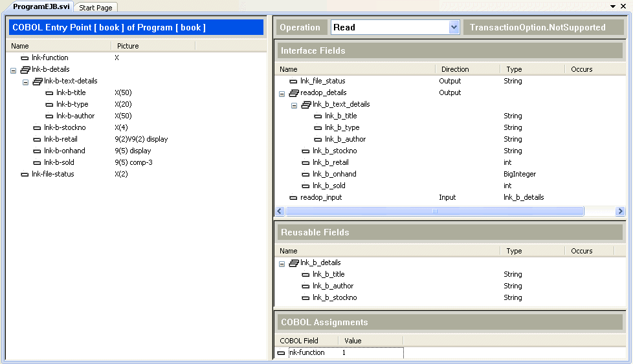Screen dimensions: 633x364
Task: Select the lnk_b_onhand interface field
Action: click(x=334, y=174)
